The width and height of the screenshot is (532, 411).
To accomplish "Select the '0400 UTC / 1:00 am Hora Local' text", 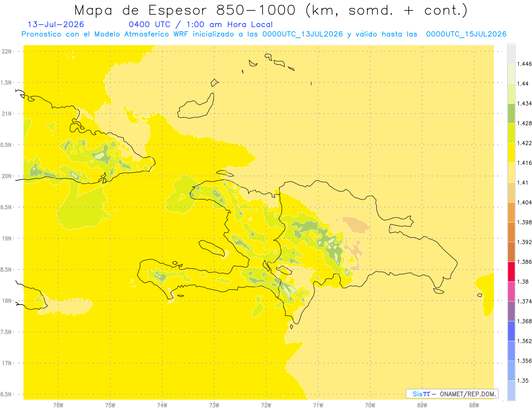I will tap(200, 25).
